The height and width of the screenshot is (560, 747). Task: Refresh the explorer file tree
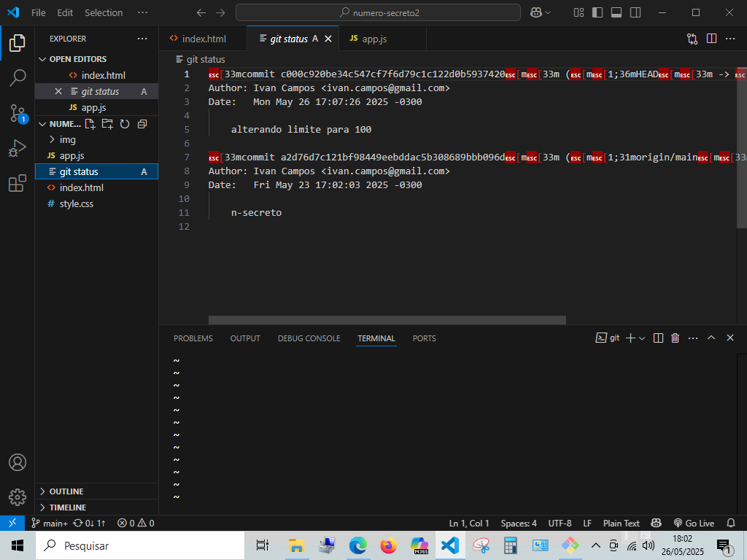(x=125, y=124)
